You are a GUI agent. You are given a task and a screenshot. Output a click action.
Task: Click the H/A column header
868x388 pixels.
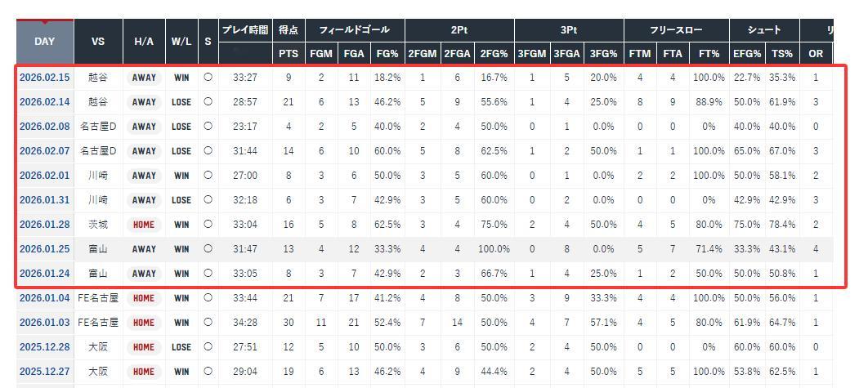point(144,41)
